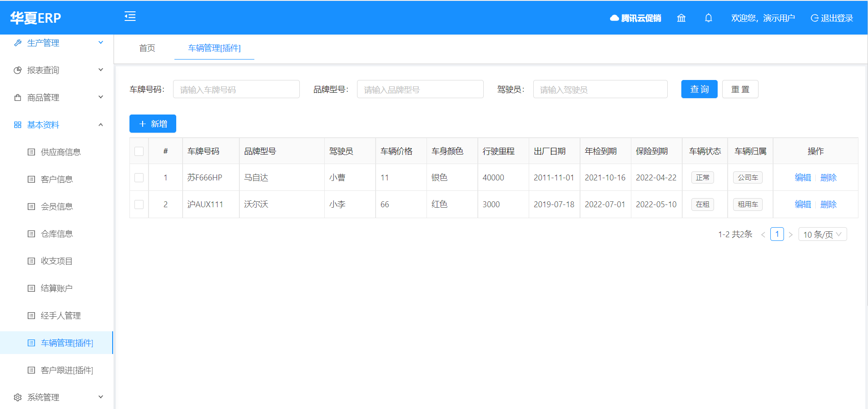Expand the 生产管理 menu chevron

coord(101,42)
